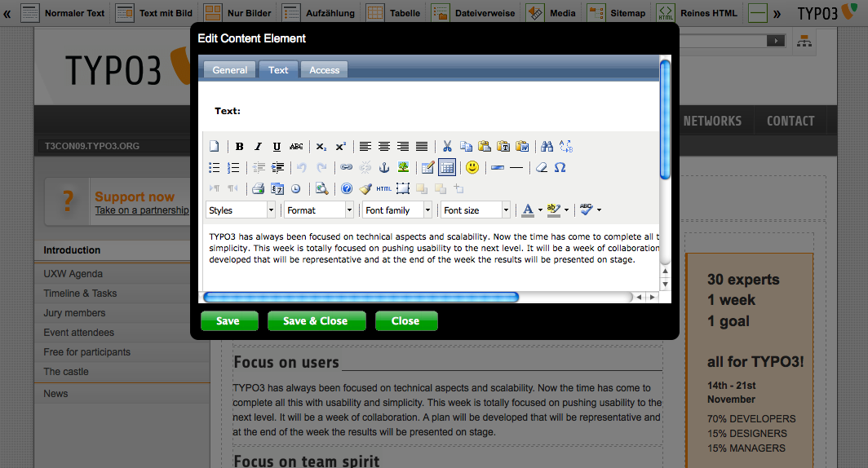Justify text fully

[x=421, y=146]
